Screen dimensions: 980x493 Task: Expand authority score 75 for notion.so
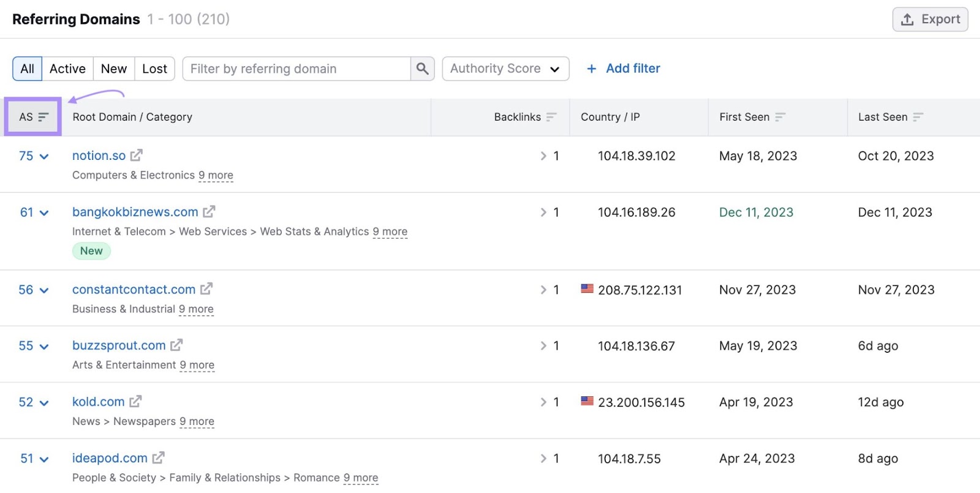[34, 156]
